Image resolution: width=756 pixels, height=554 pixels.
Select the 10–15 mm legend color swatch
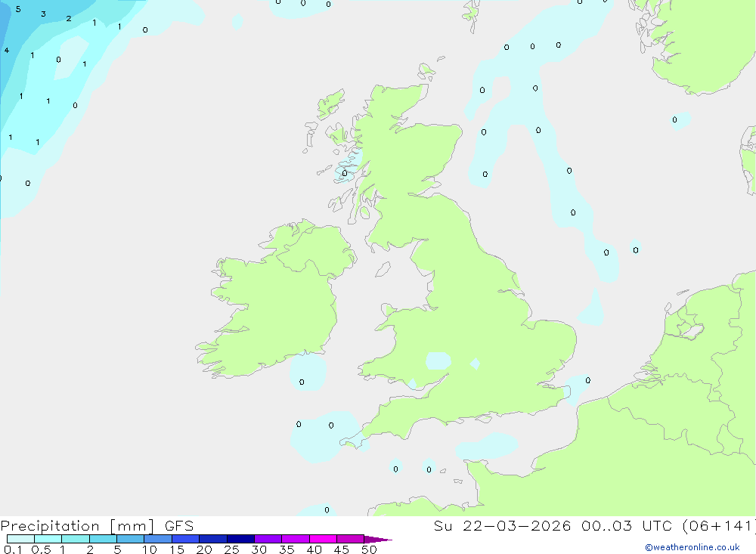click(x=158, y=539)
